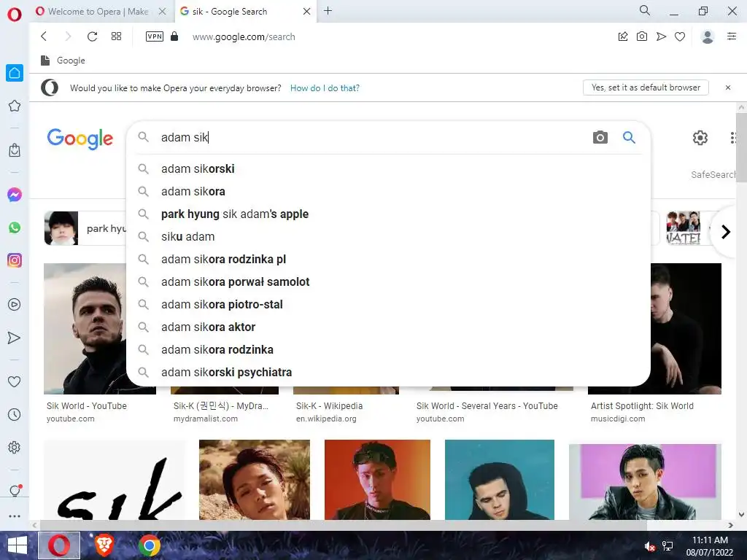Viewport: 747px width, 560px height.
Task: Set Opera as default browser button
Action: click(x=646, y=87)
